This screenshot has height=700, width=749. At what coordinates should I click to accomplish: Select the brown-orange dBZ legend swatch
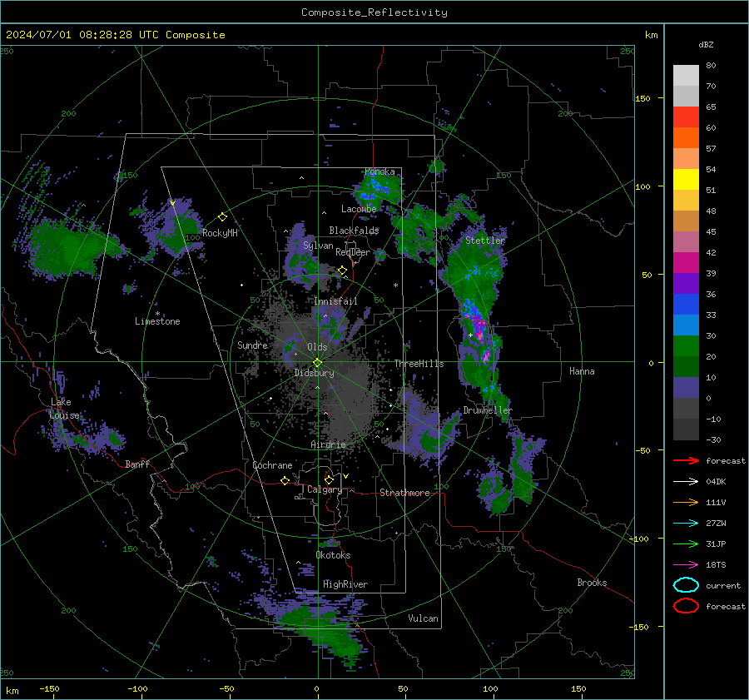[x=686, y=221]
